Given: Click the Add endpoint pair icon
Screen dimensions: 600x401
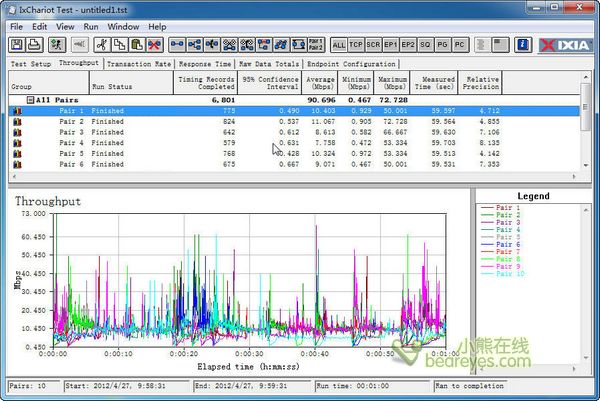Looking at the screenshot, I should coord(177,45).
